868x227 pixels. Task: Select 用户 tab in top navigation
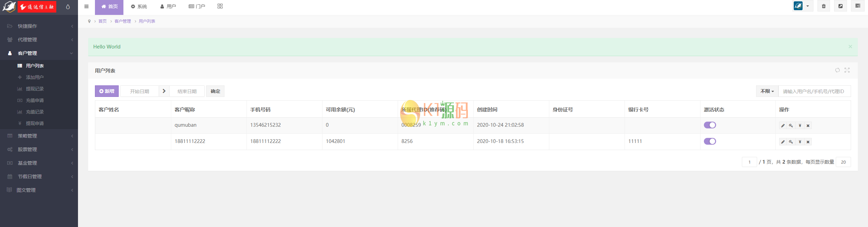point(168,6)
